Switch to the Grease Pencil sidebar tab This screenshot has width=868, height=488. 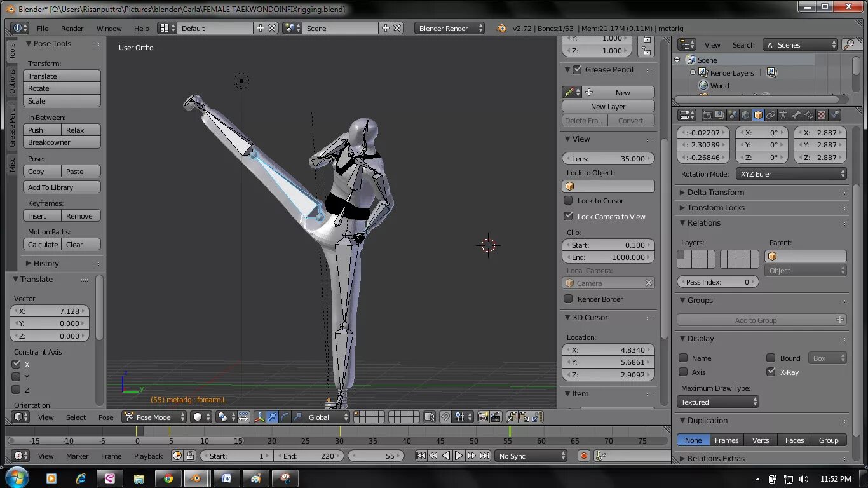pos(12,126)
